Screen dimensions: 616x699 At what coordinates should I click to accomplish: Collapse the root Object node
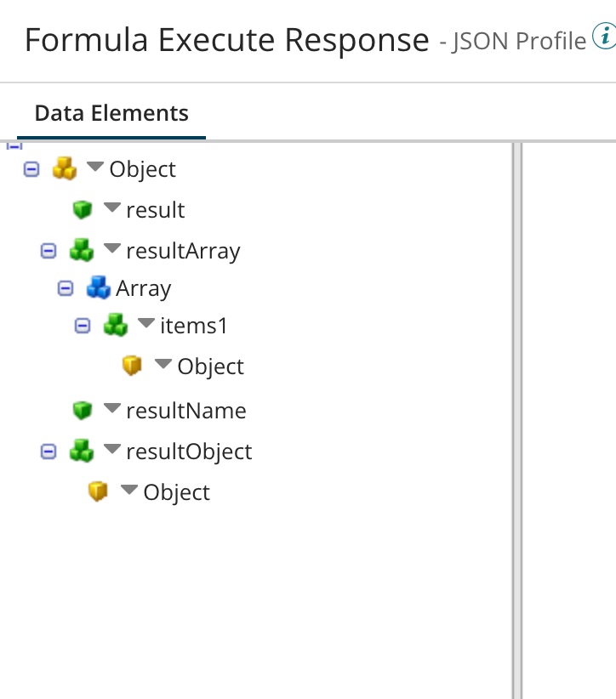[31, 168]
